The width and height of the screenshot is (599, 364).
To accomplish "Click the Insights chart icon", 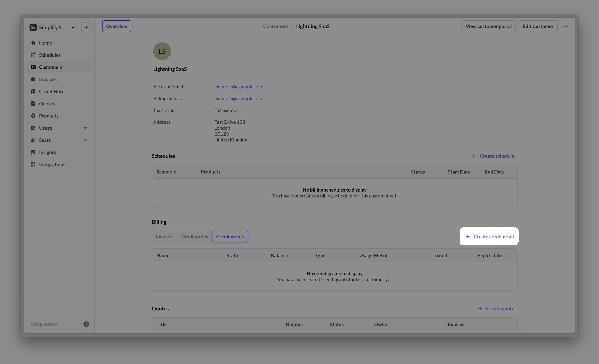I will [33, 152].
